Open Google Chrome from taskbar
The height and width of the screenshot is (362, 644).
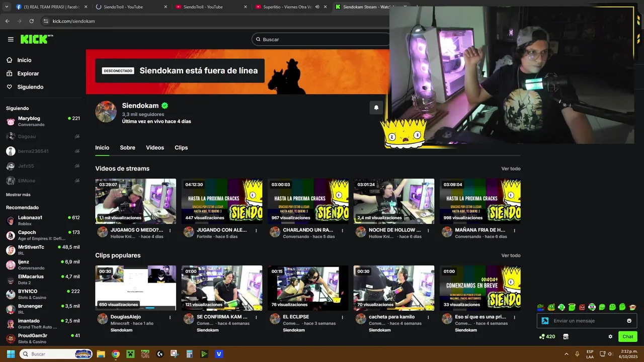click(x=115, y=354)
